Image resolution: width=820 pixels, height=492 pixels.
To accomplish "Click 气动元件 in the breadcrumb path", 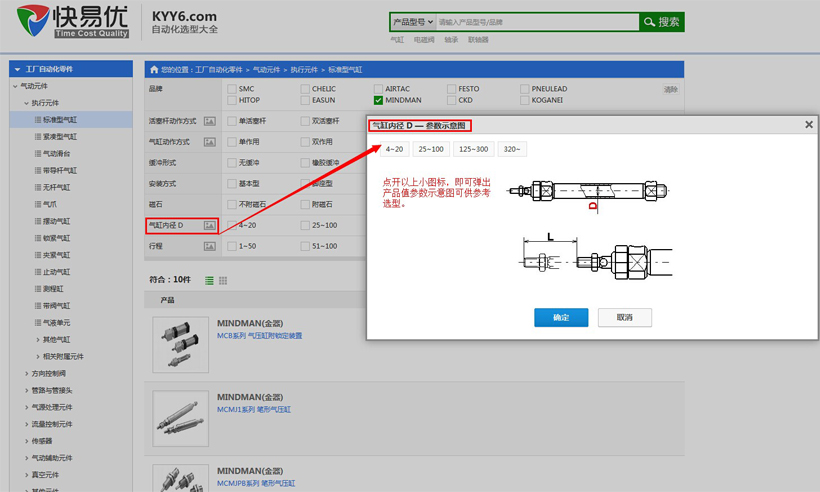I will (266, 70).
